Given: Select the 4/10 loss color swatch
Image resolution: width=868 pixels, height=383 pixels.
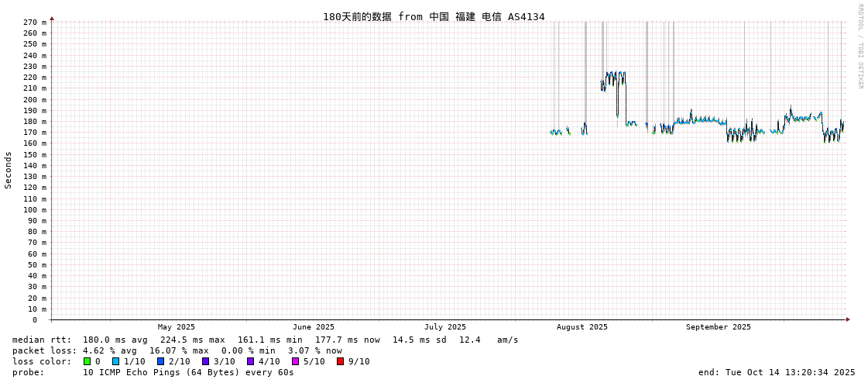Looking at the screenshot, I should (x=250, y=361).
